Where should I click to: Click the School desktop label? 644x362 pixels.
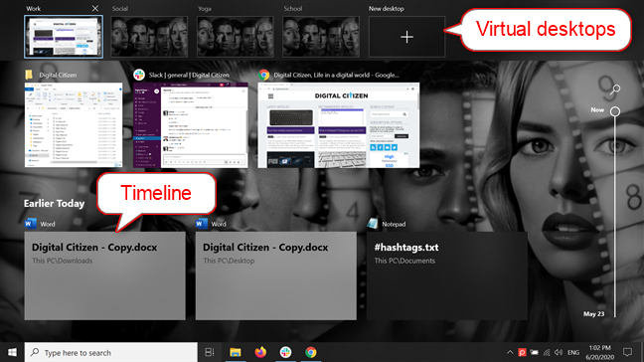click(293, 8)
